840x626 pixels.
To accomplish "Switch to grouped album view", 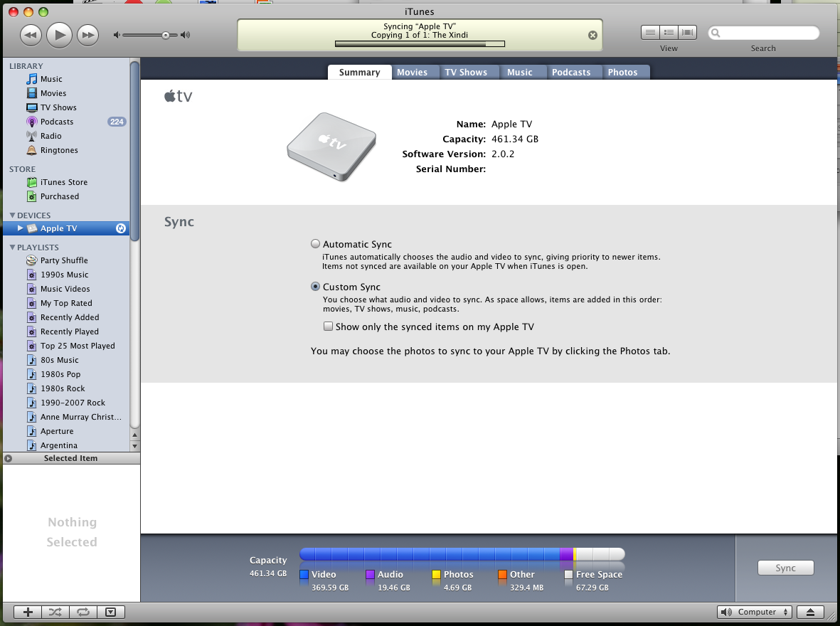I will 669,33.
